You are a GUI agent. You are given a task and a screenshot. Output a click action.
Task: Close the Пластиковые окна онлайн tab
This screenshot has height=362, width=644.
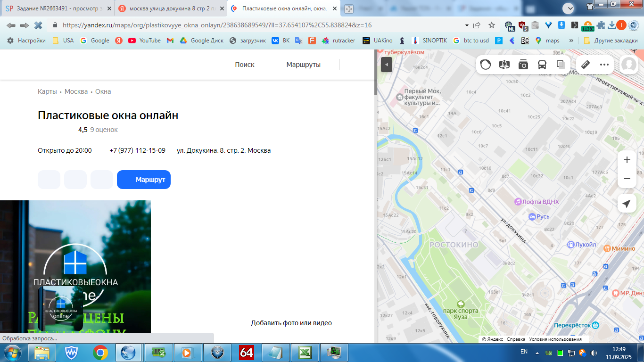pos(334,8)
